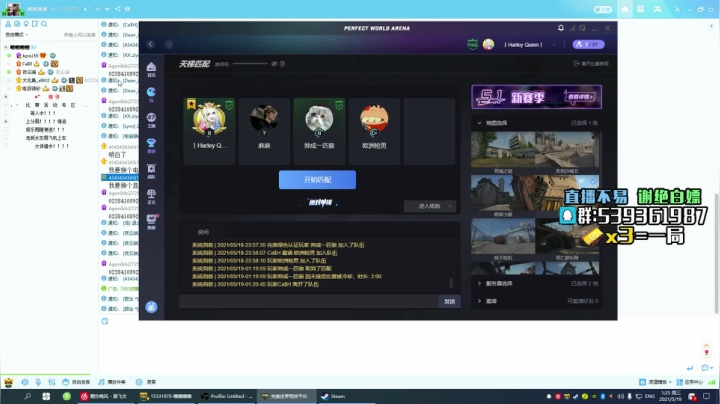Select the Pac-Man style sidebar icon
720x404 pixels.
[x=151, y=94]
